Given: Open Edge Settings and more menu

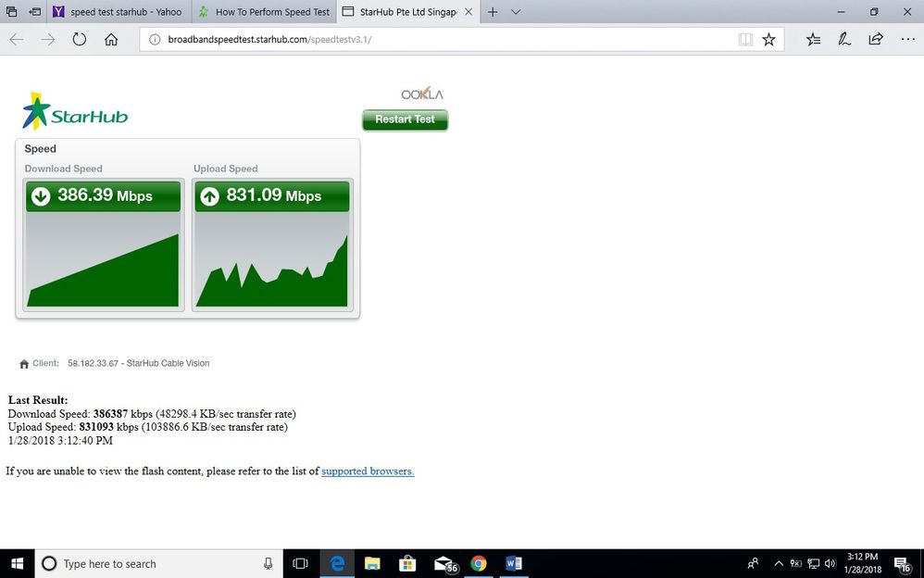Looking at the screenshot, I should pyautogui.click(x=907, y=40).
